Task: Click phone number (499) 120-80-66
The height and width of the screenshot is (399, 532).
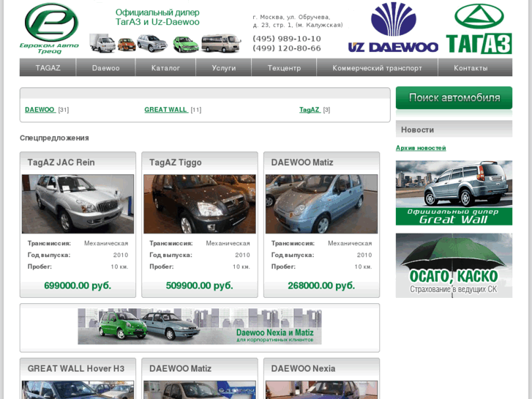Action: (287, 48)
